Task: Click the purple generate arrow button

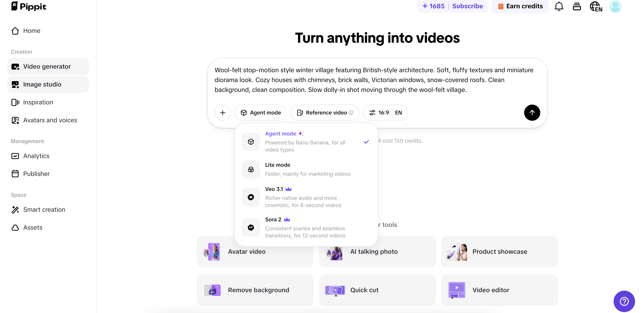Action: [x=532, y=112]
